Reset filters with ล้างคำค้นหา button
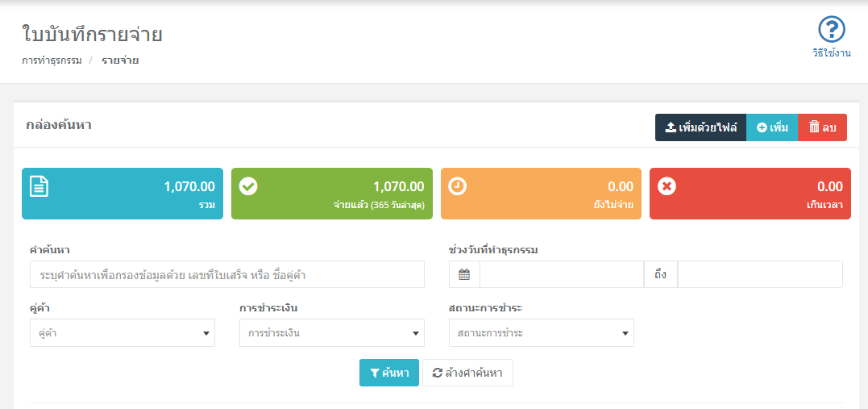 467,373
